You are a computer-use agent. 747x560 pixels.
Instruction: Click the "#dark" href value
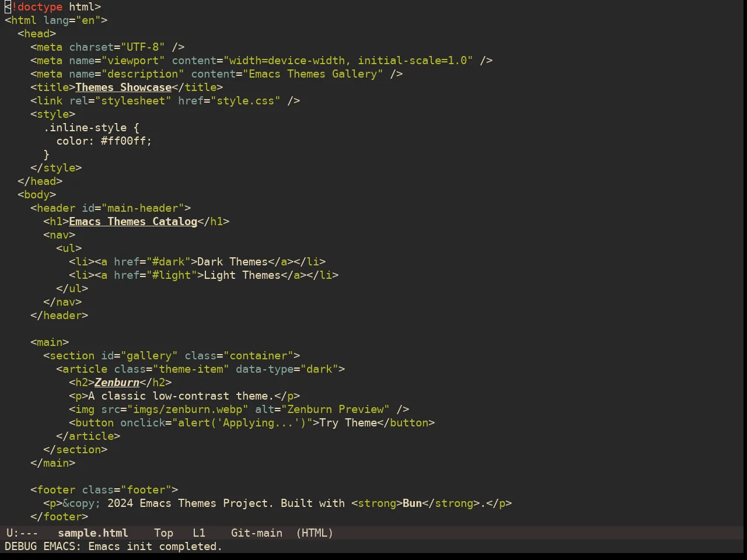(x=169, y=262)
